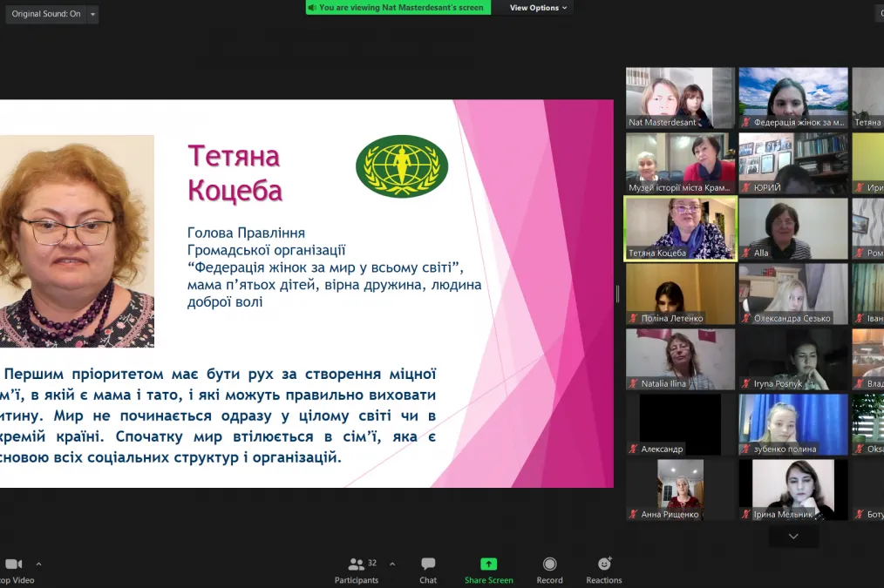Screen dimensions: 884x588
Task: Click muted mic icon beside Александр
Action: point(634,449)
